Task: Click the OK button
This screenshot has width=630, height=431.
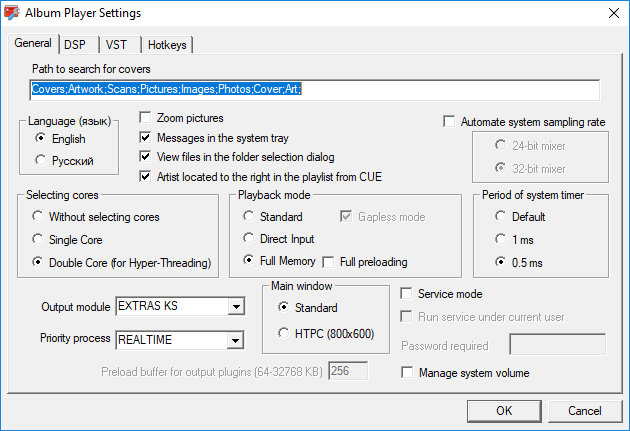Action: (504, 411)
